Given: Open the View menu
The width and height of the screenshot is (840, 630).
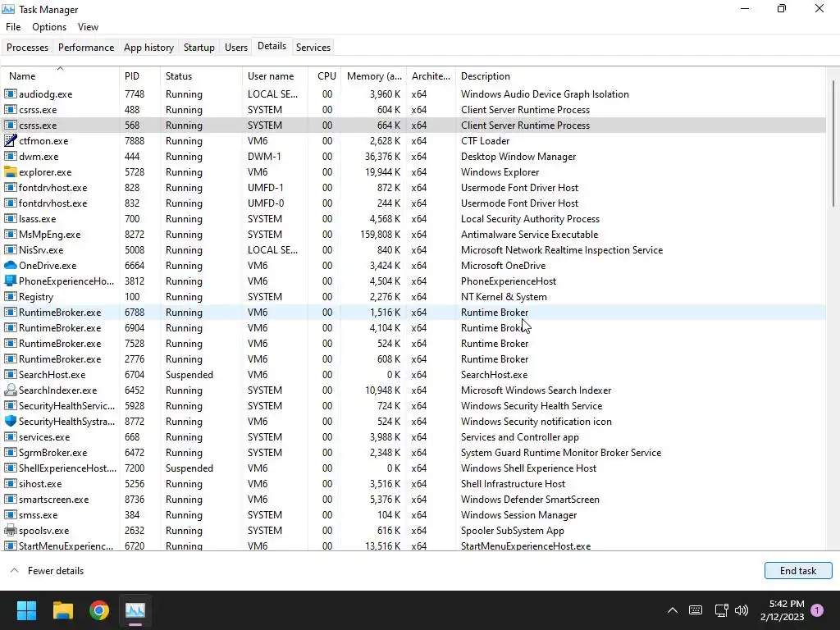Looking at the screenshot, I should 88,27.
